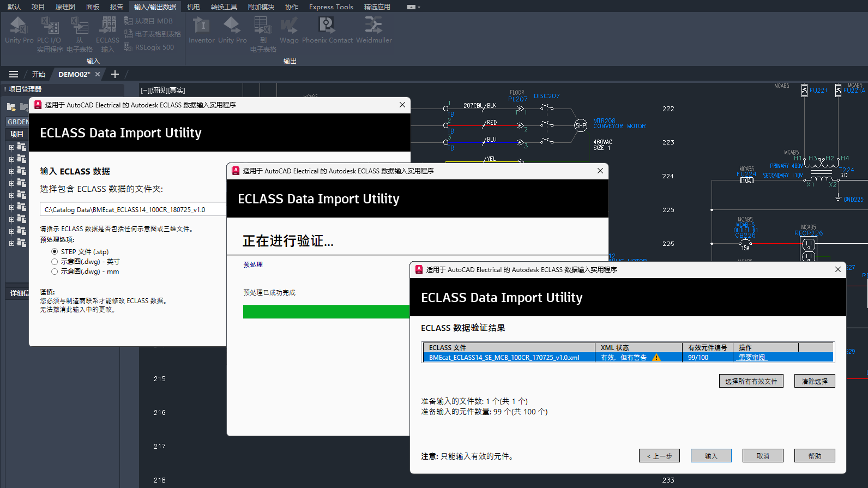
Task: Open the hamburger menu beside the 开始 tab
Action: pos(14,74)
